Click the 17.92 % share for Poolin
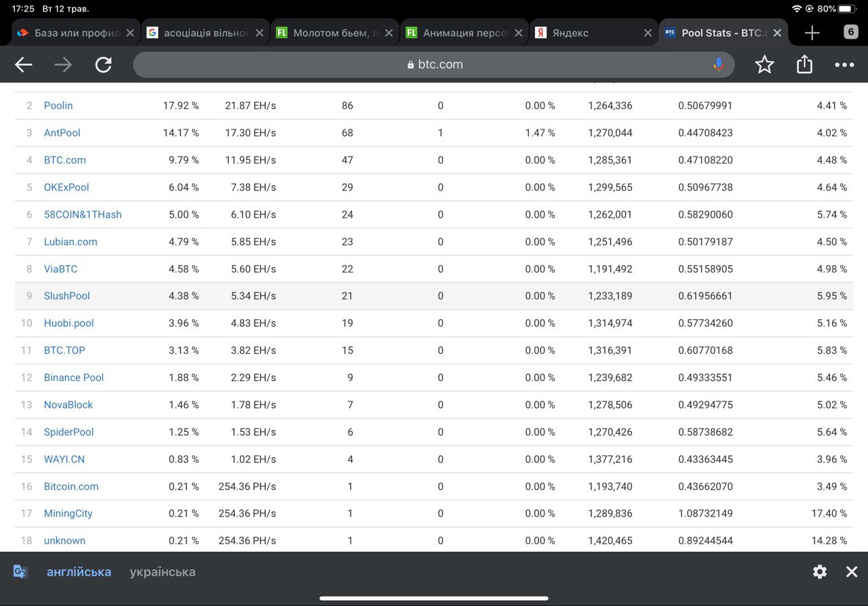The height and width of the screenshot is (606, 868). [181, 106]
